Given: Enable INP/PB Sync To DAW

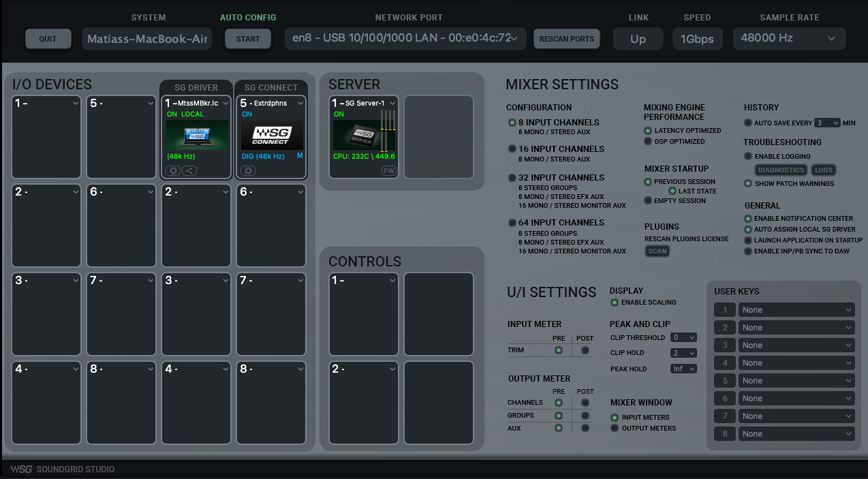Looking at the screenshot, I should pyautogui.click(x=748, y=251).
